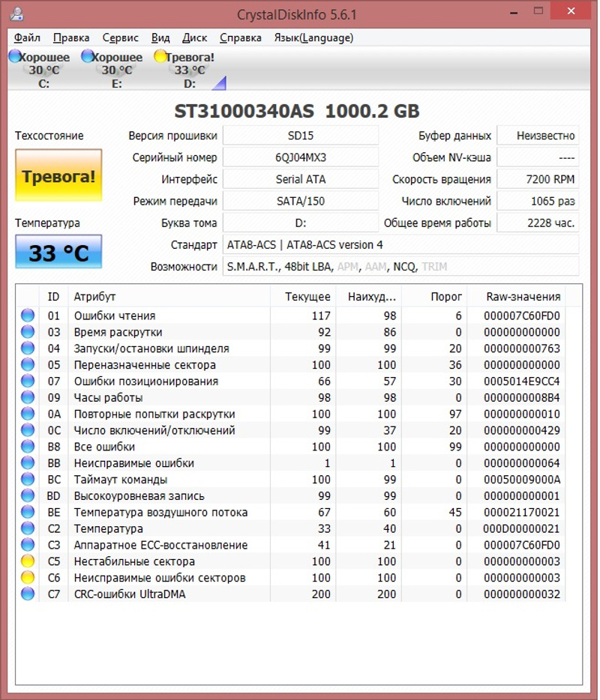Click status icon for Запуски/остановки шпинделя

pyautogui.click(x=28, y=349)
